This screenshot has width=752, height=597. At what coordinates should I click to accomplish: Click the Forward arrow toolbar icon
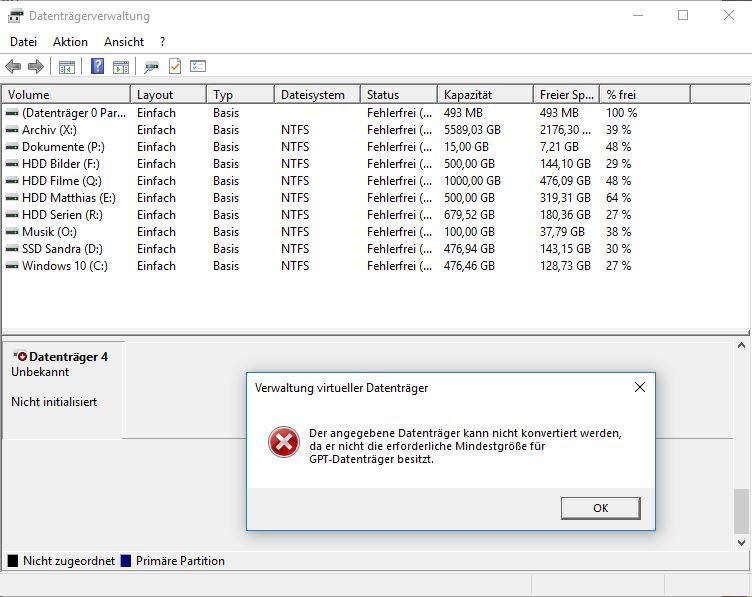[36, 66]
